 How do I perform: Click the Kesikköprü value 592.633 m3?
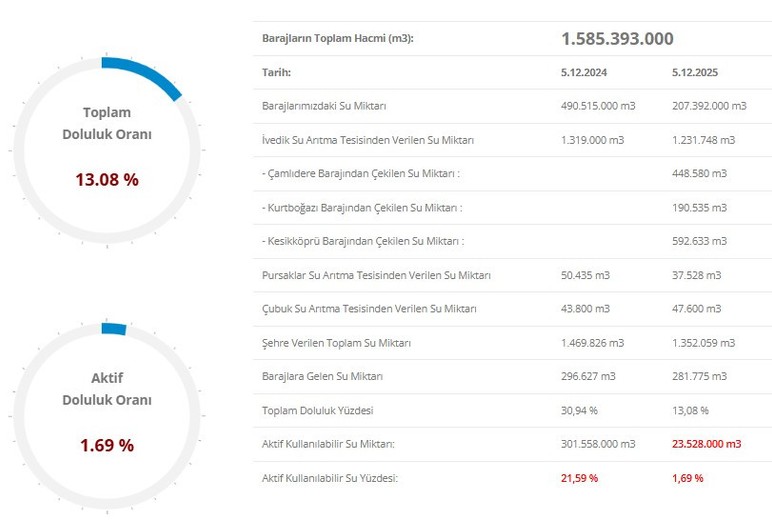(698, 242)
